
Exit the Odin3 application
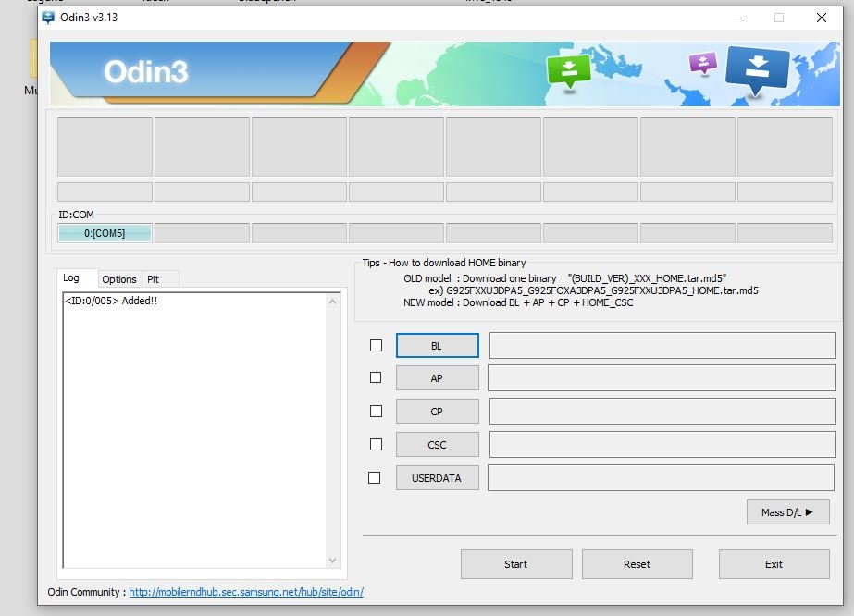774,564
